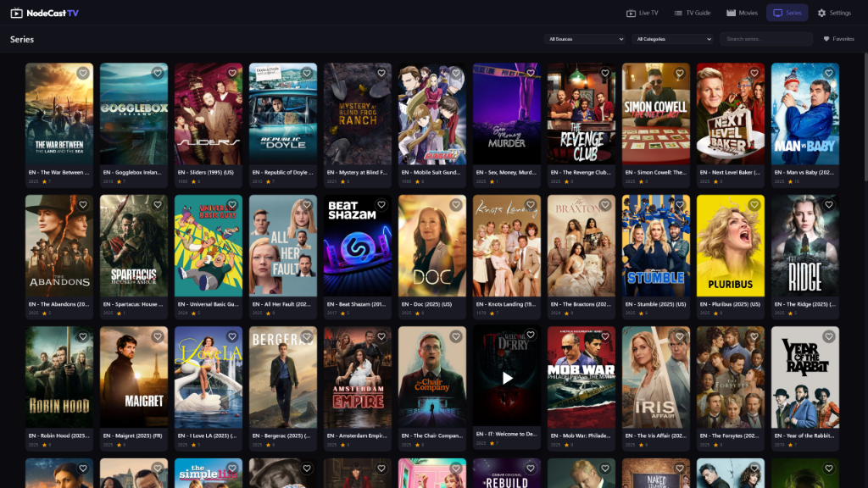
Task: Click the 'EN - Maigret (2025) (FR)' title
Action: tap(133, 436)
